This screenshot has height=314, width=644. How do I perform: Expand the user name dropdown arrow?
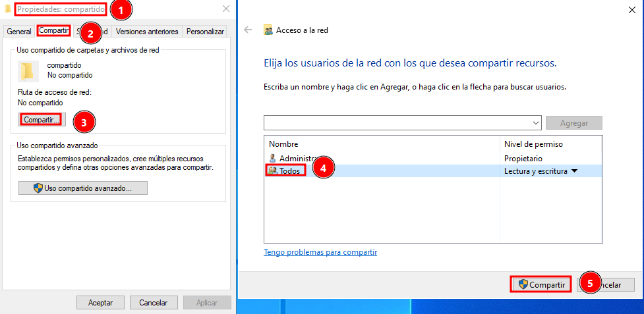coord(536,123)
